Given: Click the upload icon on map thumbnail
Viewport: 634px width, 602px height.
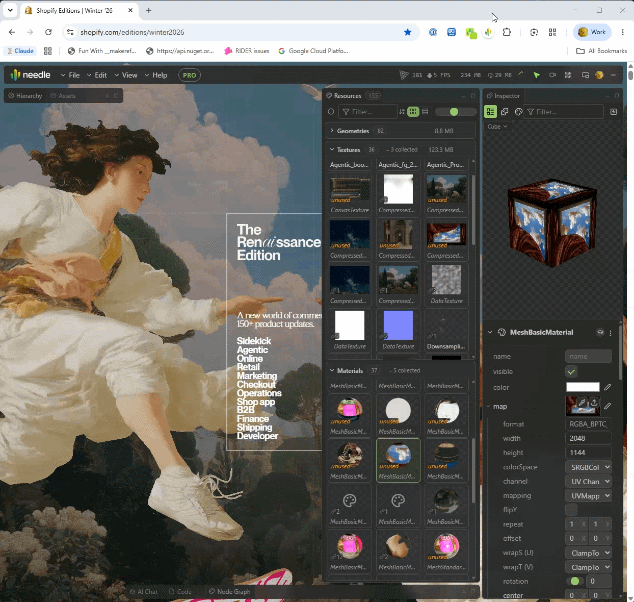Looking at the screenshot, I should [594, 402].
